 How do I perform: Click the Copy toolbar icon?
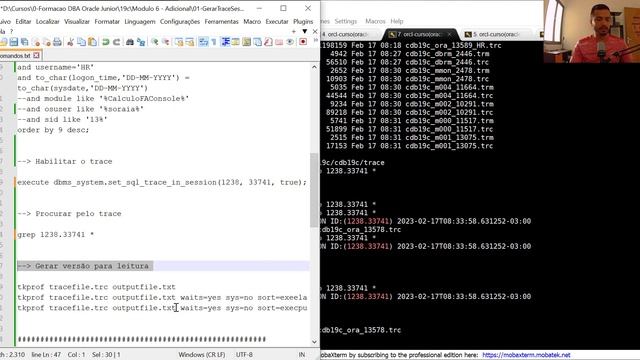[x=81, y=42]
